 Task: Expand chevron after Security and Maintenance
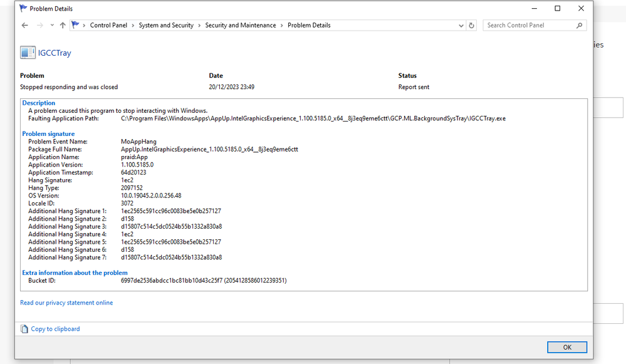coord(282,25)
